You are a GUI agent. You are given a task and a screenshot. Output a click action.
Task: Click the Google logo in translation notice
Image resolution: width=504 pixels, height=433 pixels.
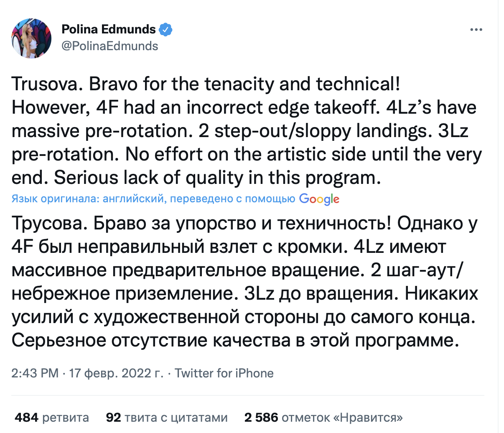(319, 199)
